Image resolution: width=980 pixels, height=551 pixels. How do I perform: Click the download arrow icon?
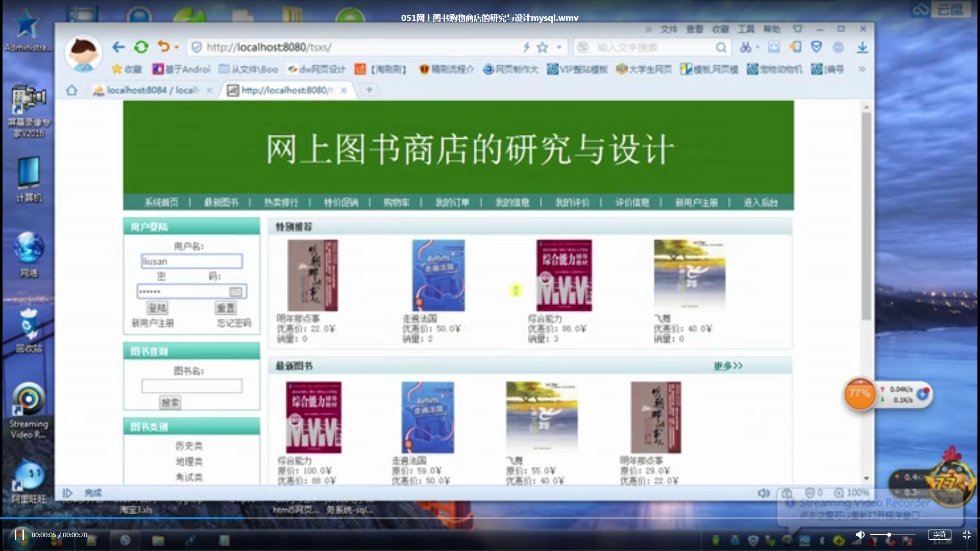click(x=862, y=47)
